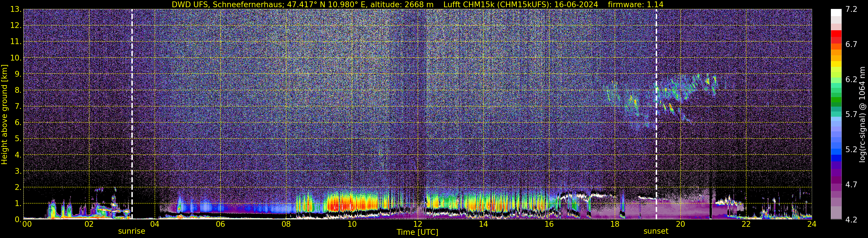Click the 'Height above ground [km]' axis label

(x=4, y=115)
